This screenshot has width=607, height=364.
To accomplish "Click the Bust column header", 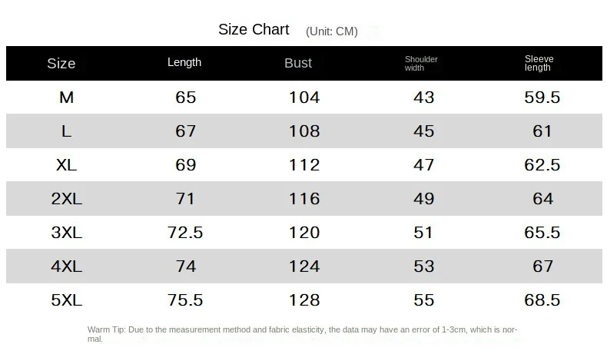I will [298, 63].
